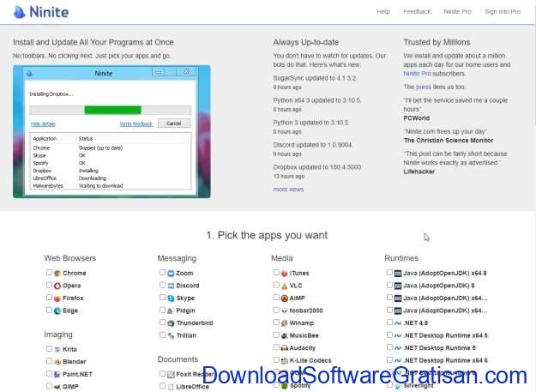Image resolution: width=536 pixels, height=392 pixels.
Task: Click the Discord app icon
Action: 171,286
